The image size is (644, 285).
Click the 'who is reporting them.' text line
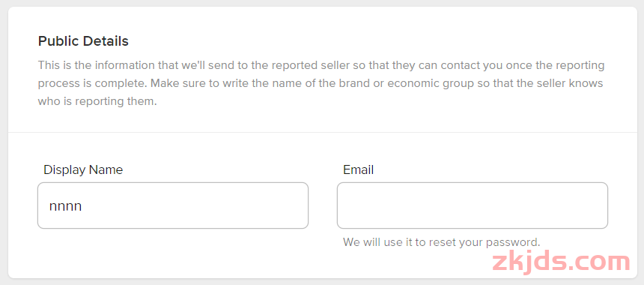[97, 101]
